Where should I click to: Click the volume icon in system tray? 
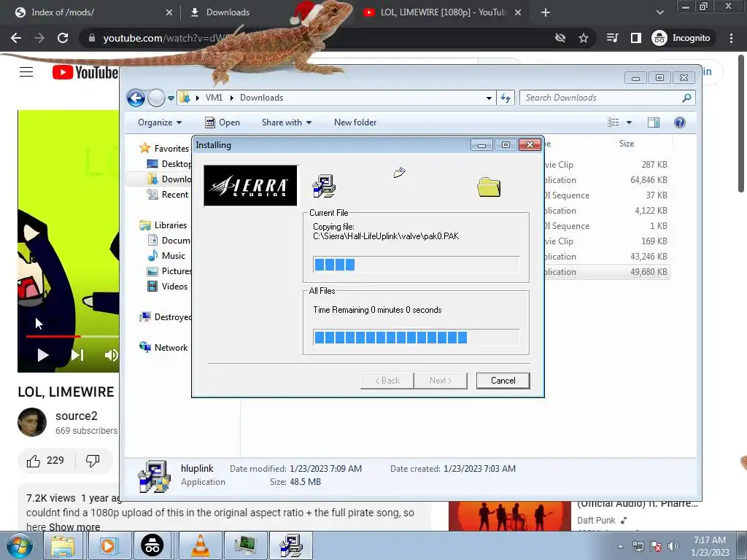673,546
